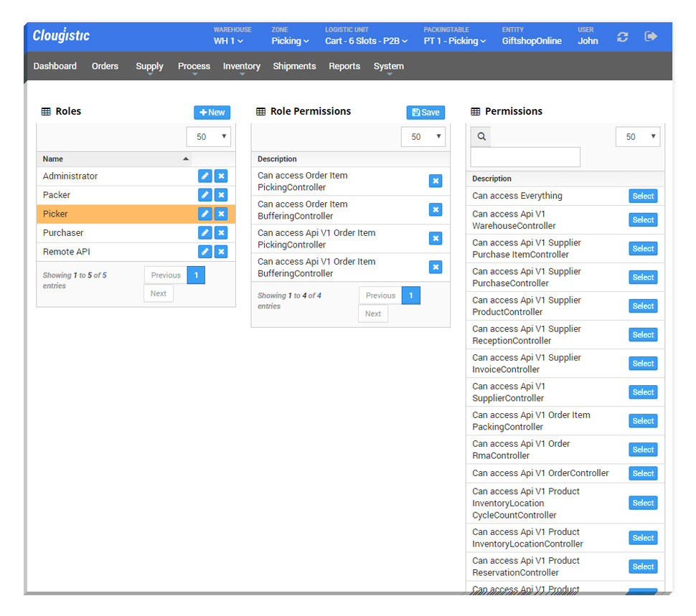
Task: Remove the Order Item BufferingController permission
Action: pyautogui.click(x=436, y=210)
